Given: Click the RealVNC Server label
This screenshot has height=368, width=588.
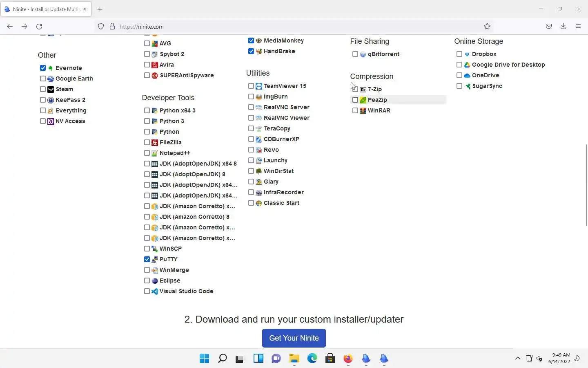Looking at the screenshot, I should (287, 107).
